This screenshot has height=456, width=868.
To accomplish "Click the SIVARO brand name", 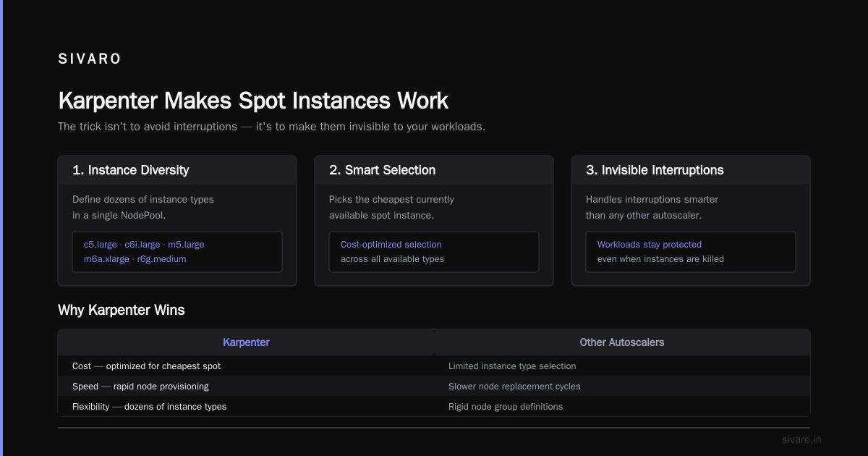I will tap(90, 59).
